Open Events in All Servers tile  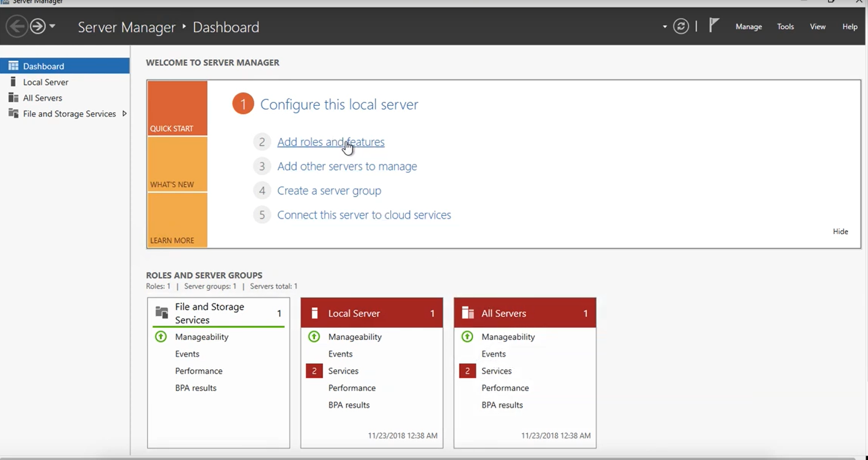pyautogui.click(x=494, y=354)
